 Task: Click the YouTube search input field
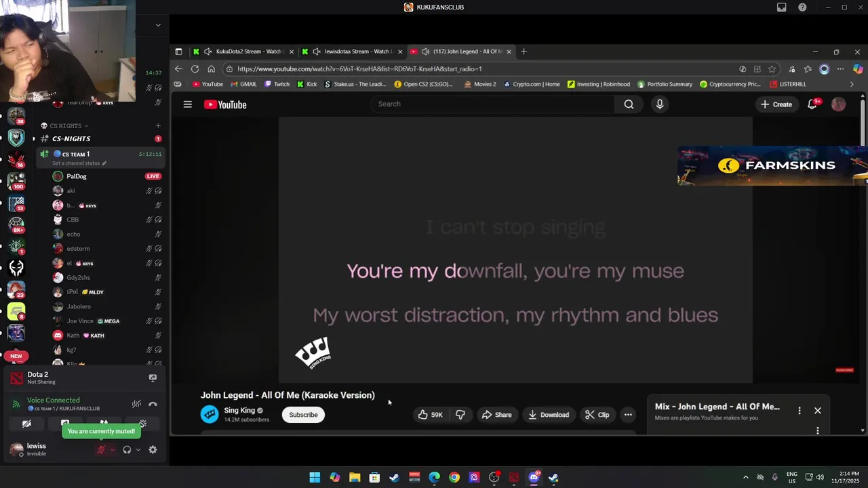[492, 104]
